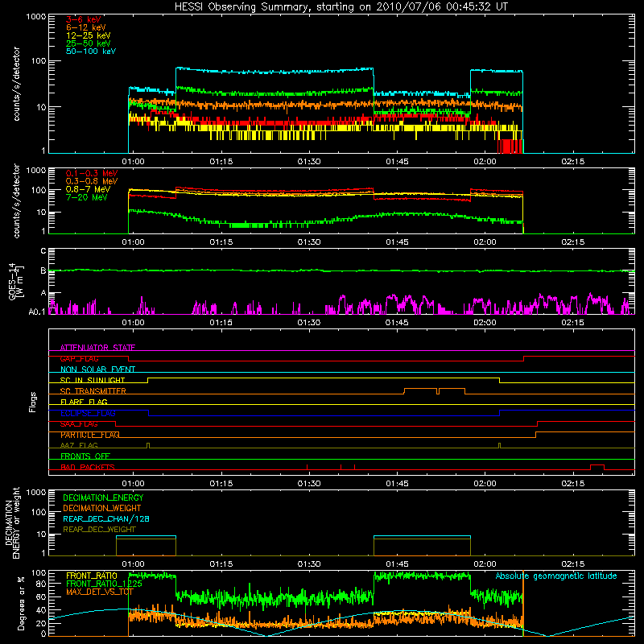
Task: Click the Absolute geomagnetic latitude label
Action: 556,576
